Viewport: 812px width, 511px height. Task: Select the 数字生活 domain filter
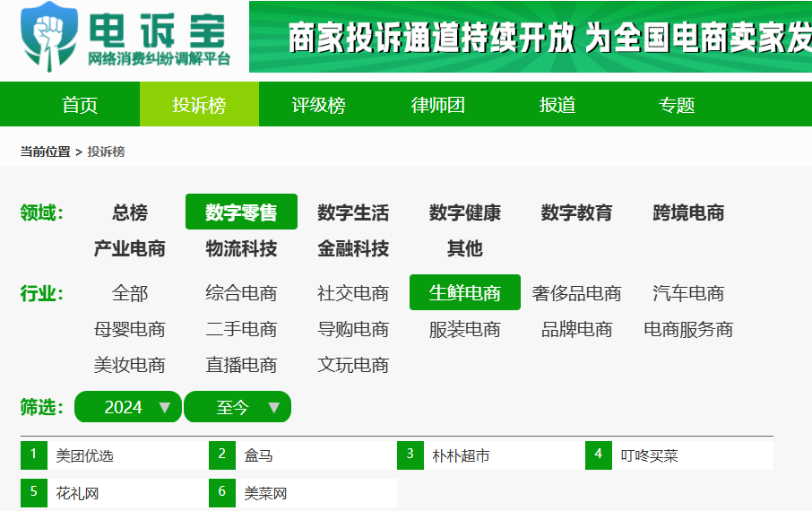pyautogui.click(x=353, y=212)
